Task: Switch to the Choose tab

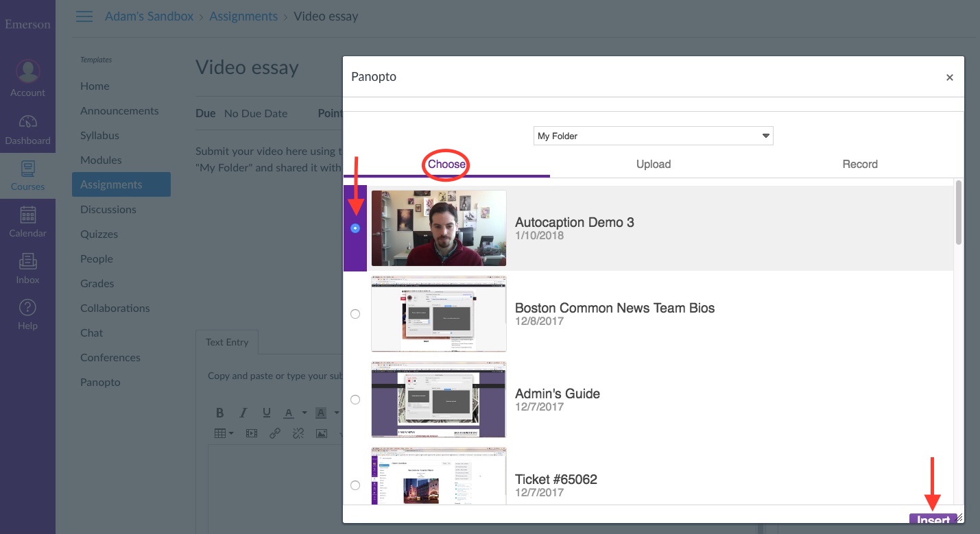Action: tap(446, 164)
